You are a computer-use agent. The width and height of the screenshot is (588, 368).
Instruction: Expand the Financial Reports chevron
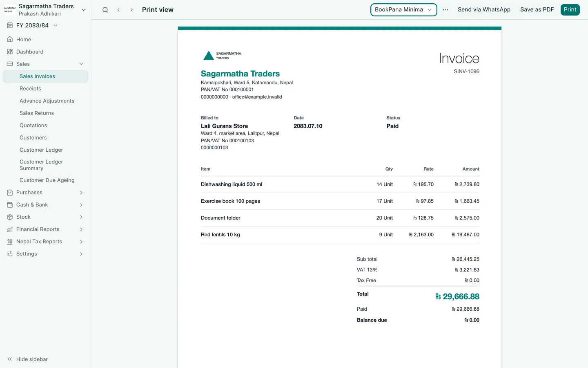coord(81,229)
